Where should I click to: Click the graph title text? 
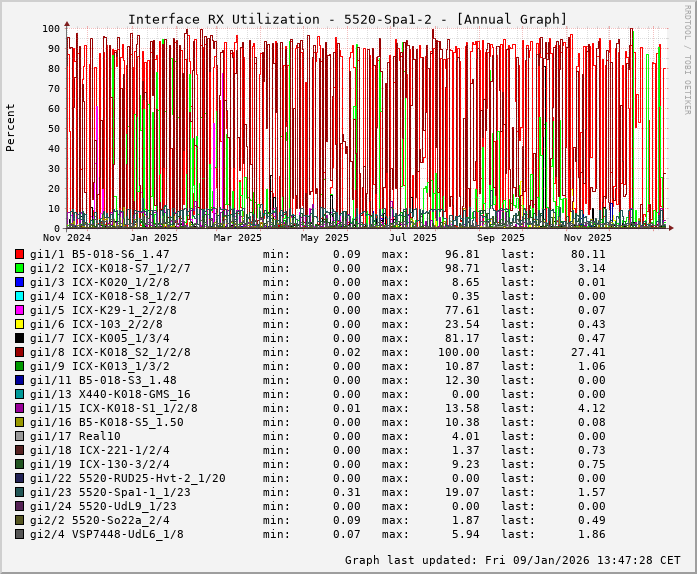347,19
